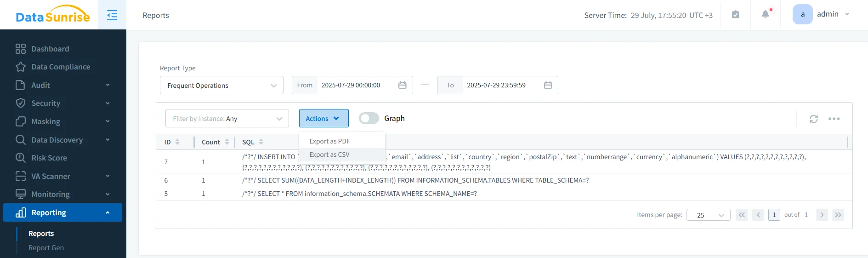Screen dimensions: 868x258
Task: Open the notifications bell
Action: (765, 14)
